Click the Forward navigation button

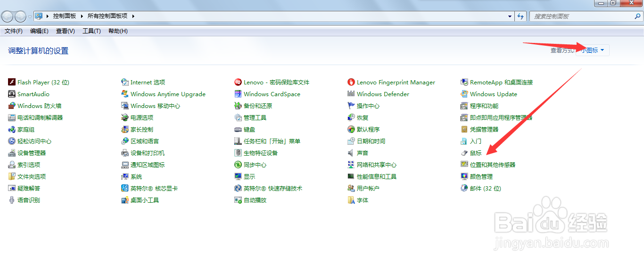coord(20,17)
